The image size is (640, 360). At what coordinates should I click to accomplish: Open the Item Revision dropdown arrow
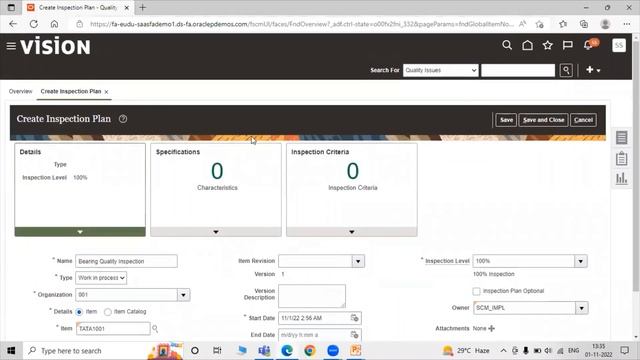tap(358, 261)
